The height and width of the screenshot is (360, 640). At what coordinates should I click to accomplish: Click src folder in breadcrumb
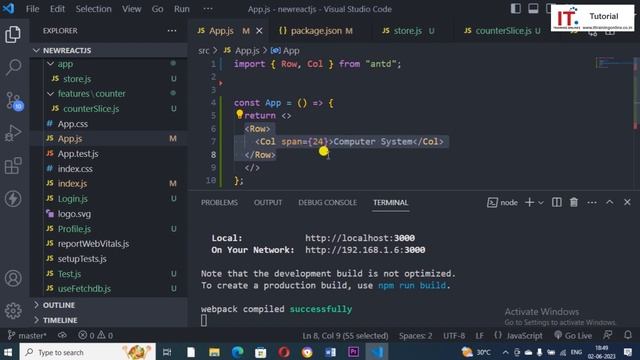pyautogui.click(x=203, y=51)
